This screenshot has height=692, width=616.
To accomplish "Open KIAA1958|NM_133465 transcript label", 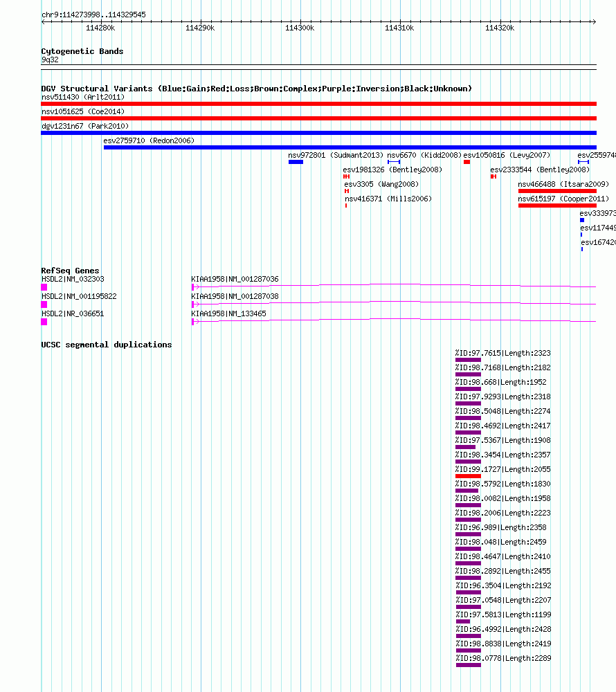I will click(228, 313).
